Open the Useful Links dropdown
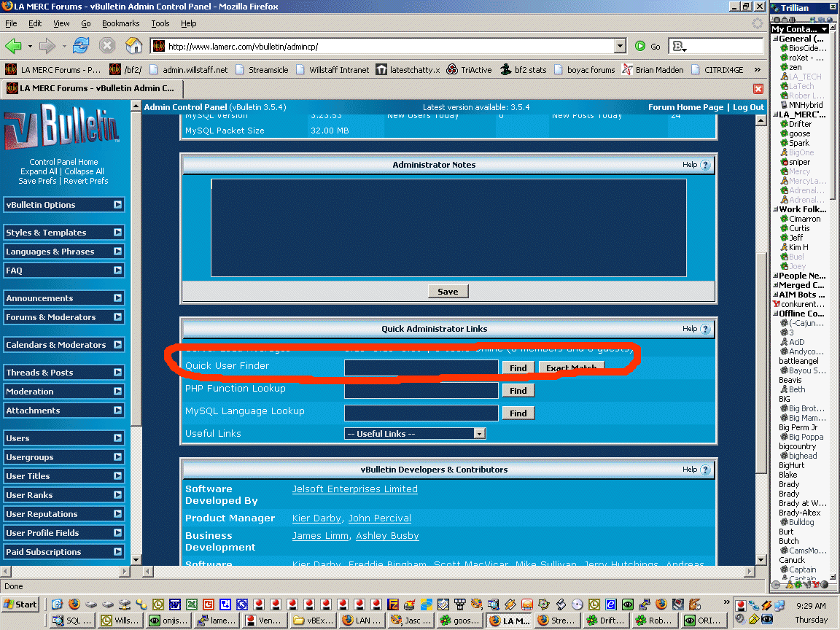 (415, 434)
